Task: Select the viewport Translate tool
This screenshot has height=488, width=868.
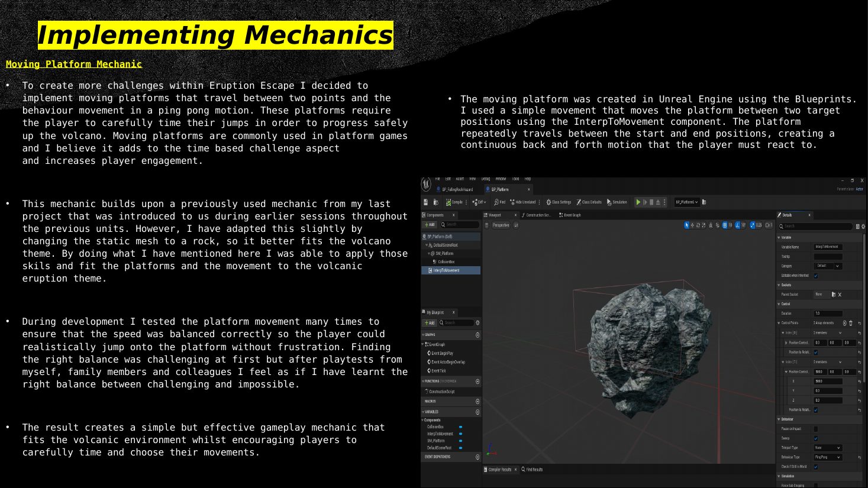Action: (x=692, y=225)
